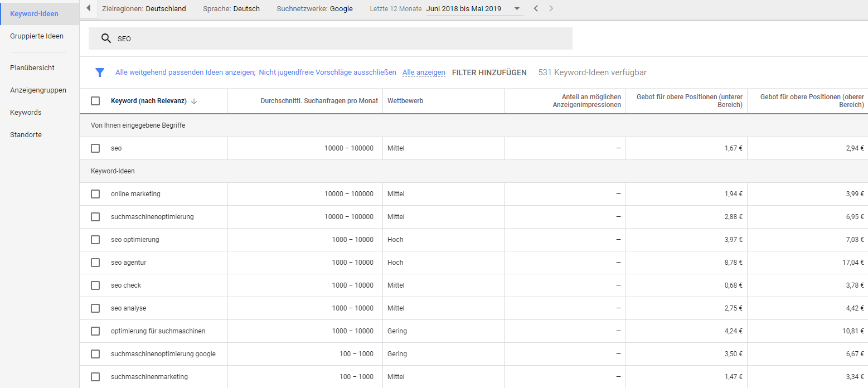Click the SEO keyword search field
Screen dimensions: 868x388
pyautogui.click(x=334, y=38)
